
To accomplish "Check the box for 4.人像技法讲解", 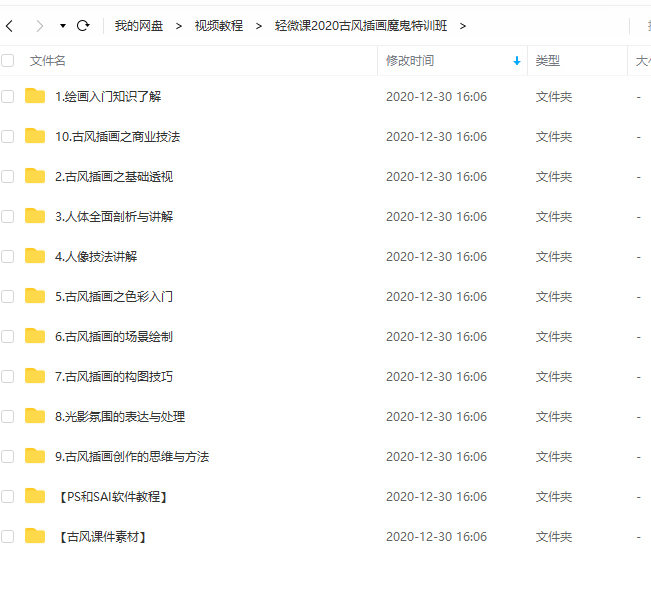I will [7, 256].
